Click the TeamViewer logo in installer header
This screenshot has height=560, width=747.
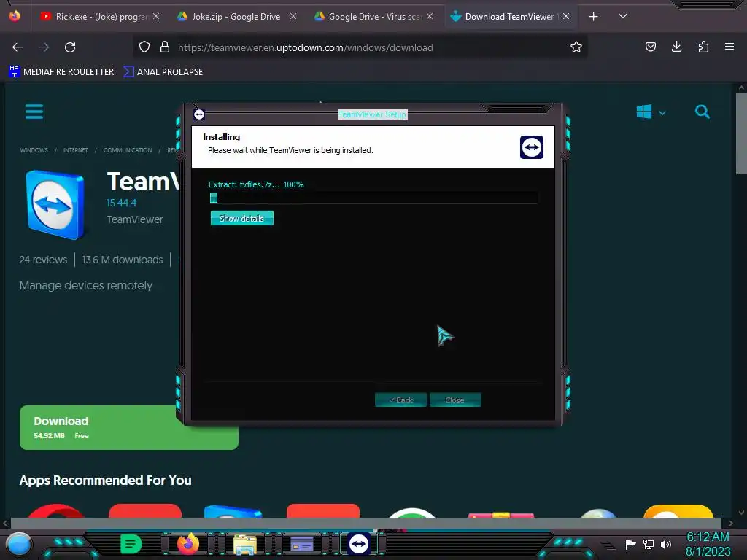coord(532,147)
